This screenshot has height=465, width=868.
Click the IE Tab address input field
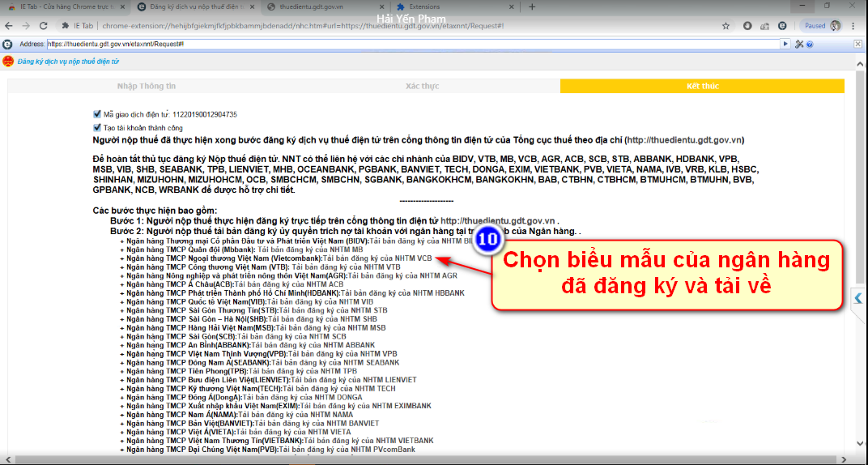412,44
